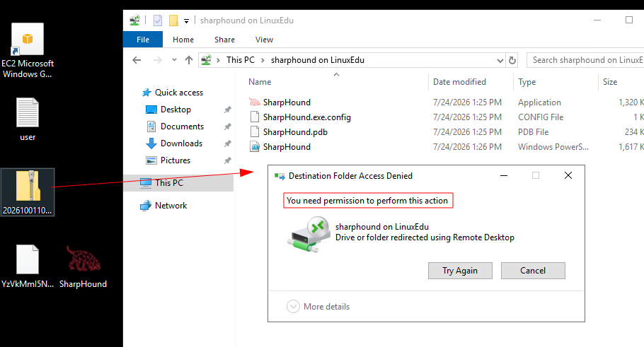
Task: Open Customize Quick Access Toolbar dropdown
Action: coord(186,20)
